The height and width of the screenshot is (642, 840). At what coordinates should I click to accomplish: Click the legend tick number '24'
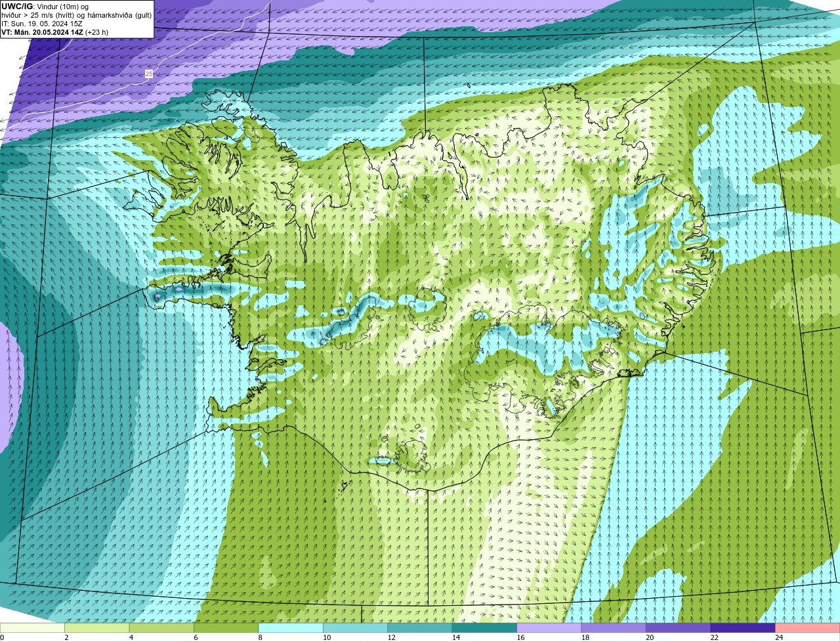(778, 637)
